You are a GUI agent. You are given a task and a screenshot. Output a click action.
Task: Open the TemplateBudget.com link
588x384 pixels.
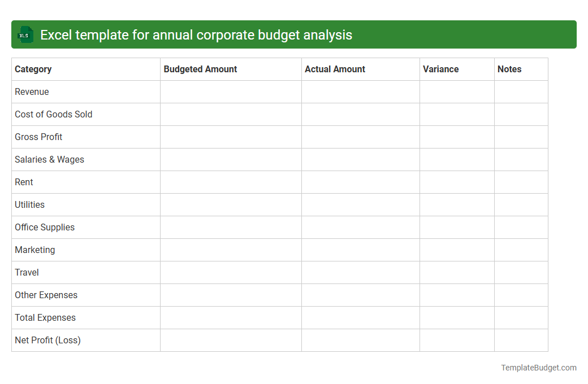pos(538,368)
